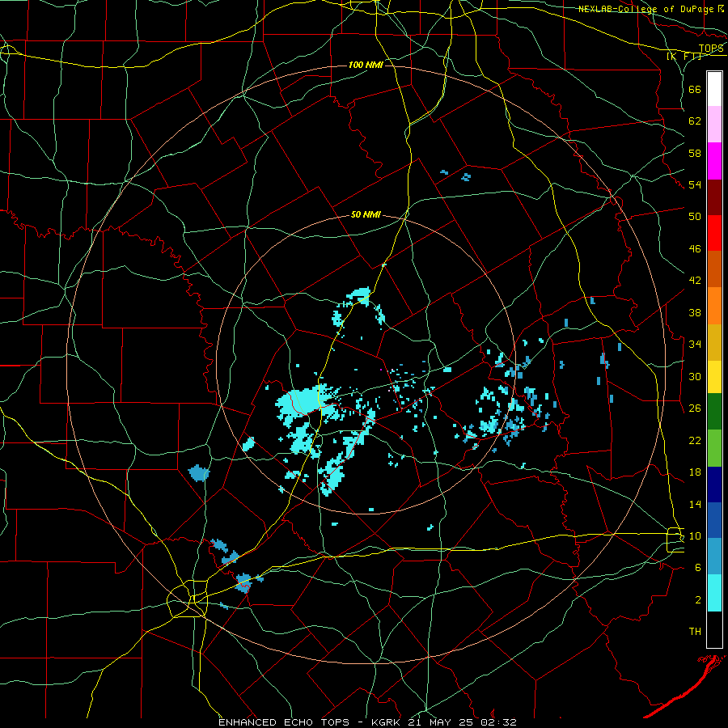
Task: Click the navy legend swatch
Action: pos(714,485)
